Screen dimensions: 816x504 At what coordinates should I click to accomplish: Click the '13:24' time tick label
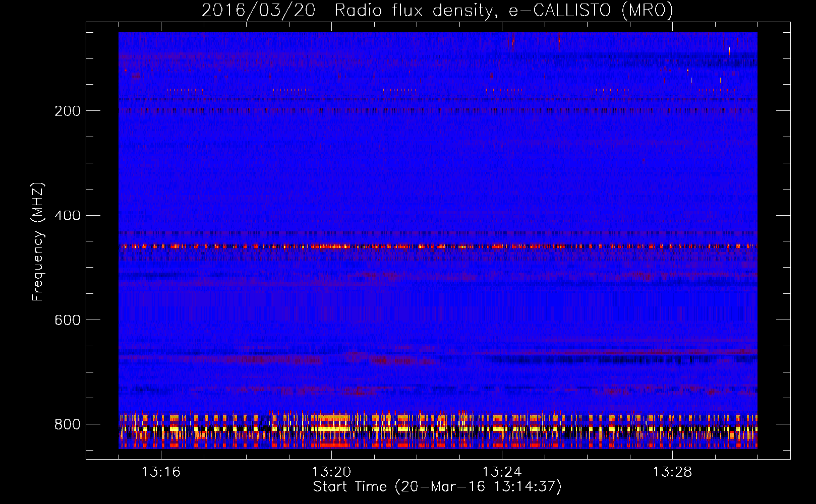pyautogui.click(x=502, y=472)
